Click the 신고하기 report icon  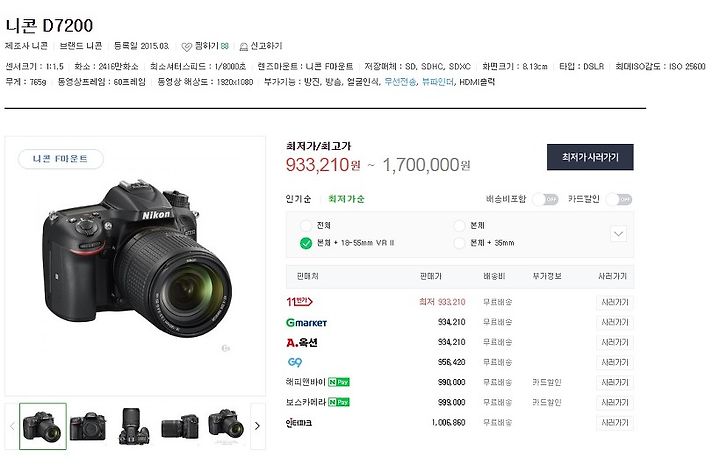pyautogui.click(x=244, y=47)
